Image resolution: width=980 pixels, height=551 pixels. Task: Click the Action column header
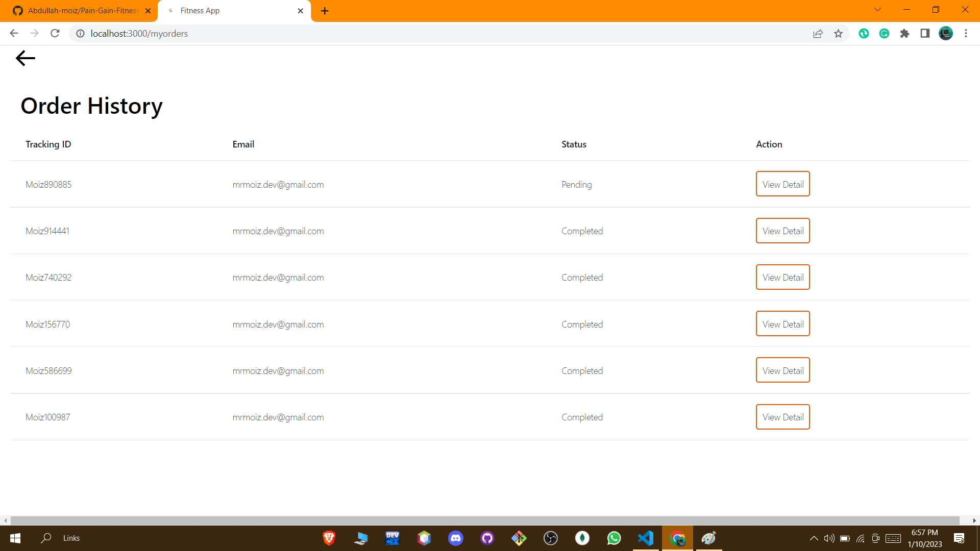(x=769, y=144)
